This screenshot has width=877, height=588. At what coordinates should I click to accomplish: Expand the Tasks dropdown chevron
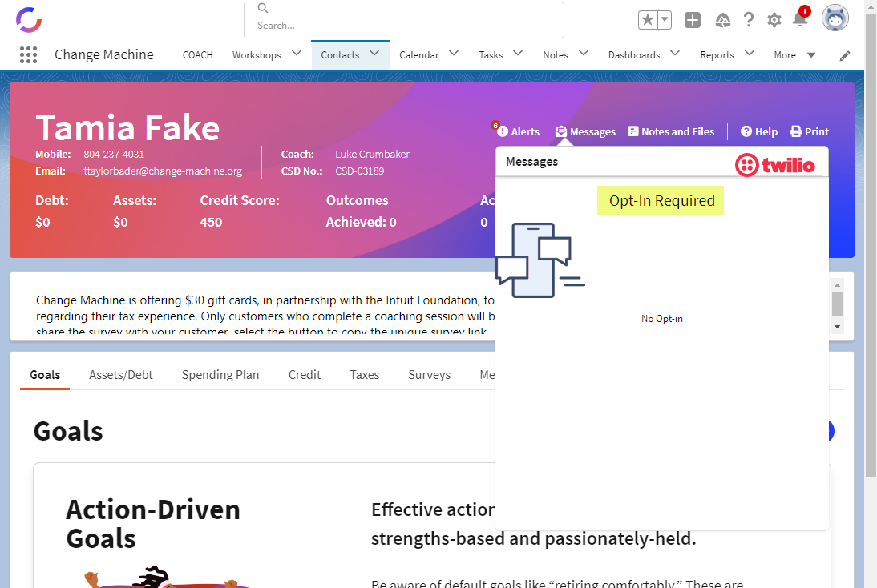(x=518, y=53)
